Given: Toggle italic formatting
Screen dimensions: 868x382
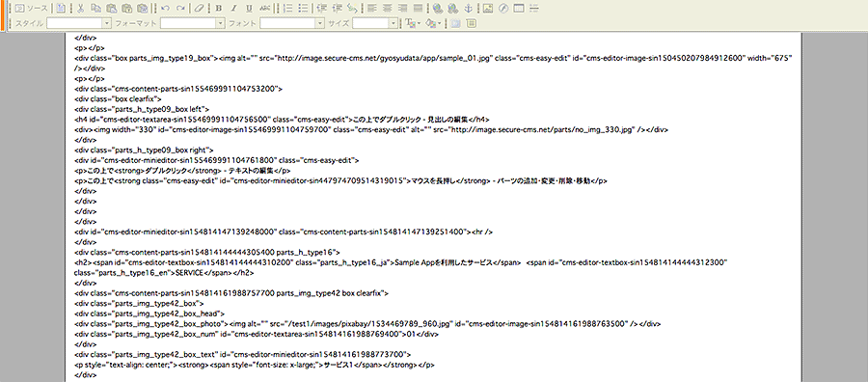Looking at the screenshot, I should pos(234,9).
